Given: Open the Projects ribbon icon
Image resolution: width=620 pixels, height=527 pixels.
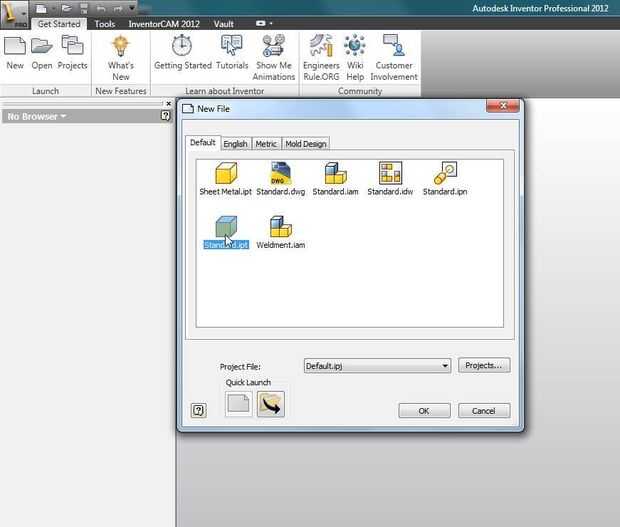Looking at the screenshot, I should pos(72,53).
